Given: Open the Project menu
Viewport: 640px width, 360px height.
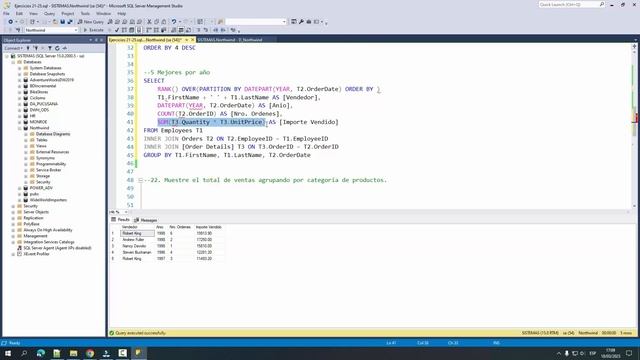Looking at the screenshot, I should tap(67, 13).
